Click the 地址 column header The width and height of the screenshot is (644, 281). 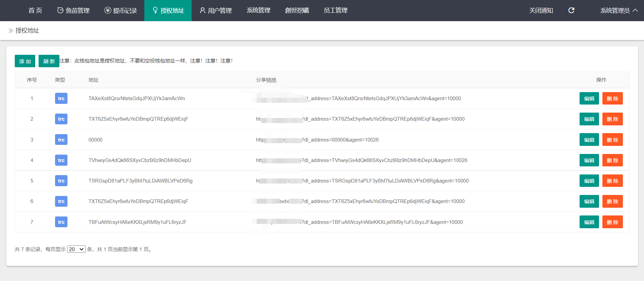tap(94, 80)
